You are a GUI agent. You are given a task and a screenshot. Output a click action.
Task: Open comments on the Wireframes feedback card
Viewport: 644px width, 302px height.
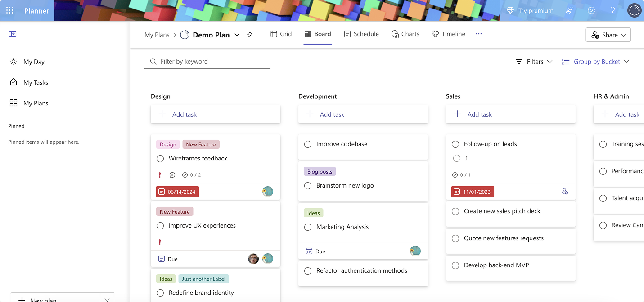tap(172, 175)
